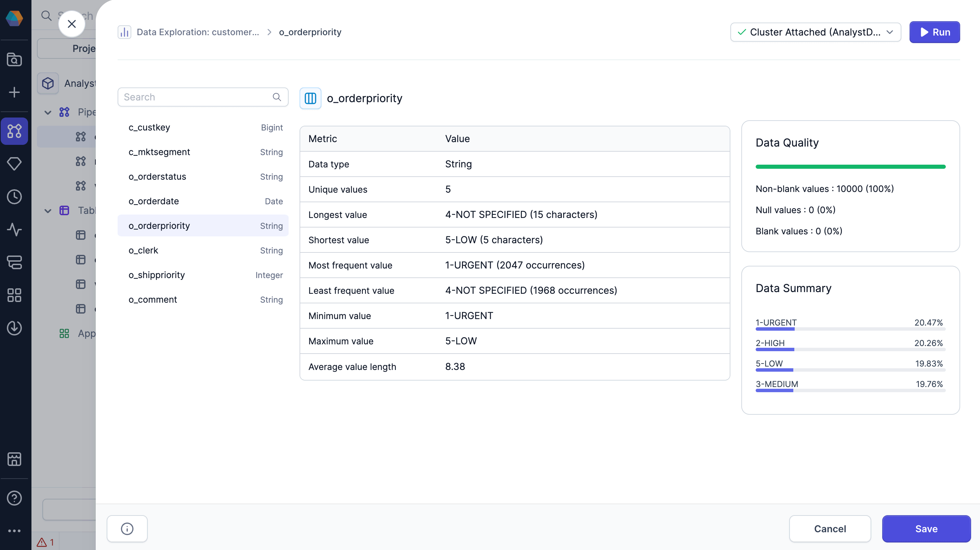980x550 pixels.
Task: Click the info icon at bottom left
Action: [127, 528]
